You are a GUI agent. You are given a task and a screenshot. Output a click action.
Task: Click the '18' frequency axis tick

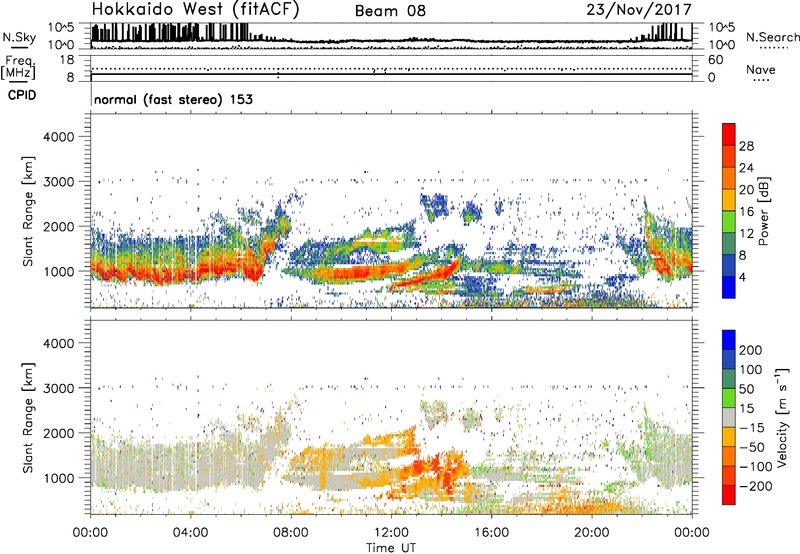(67, 60)
